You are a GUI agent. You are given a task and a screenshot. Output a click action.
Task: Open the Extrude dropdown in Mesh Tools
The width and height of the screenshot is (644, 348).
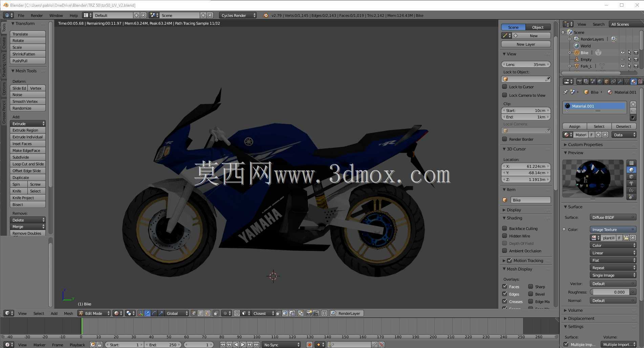click(x=28, y=123)
